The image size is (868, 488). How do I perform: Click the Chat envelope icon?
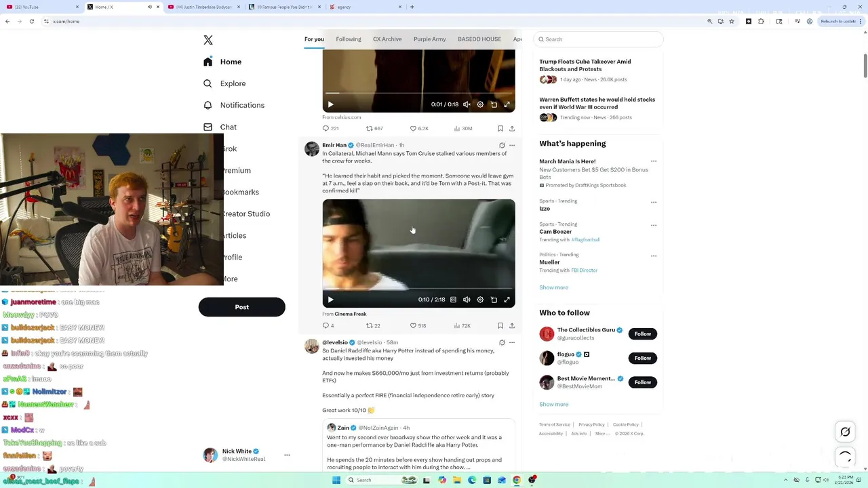[208, 127]
